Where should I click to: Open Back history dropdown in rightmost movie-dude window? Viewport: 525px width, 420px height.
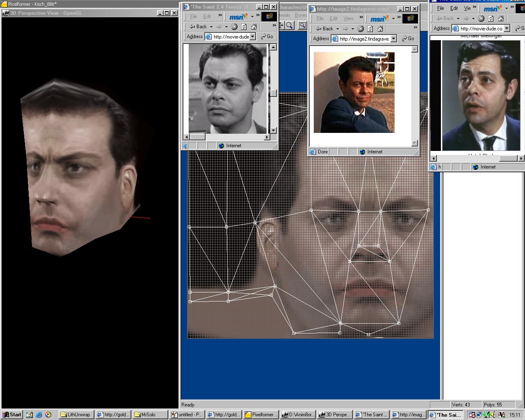(458, 18)
